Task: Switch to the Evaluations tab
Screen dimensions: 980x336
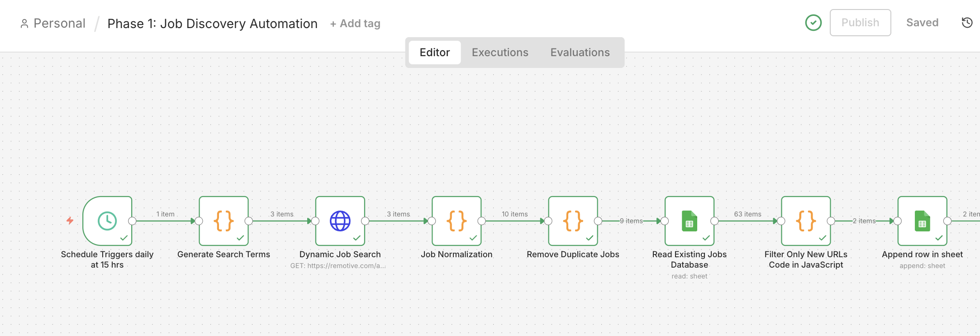Action: [x=580, y=53]
